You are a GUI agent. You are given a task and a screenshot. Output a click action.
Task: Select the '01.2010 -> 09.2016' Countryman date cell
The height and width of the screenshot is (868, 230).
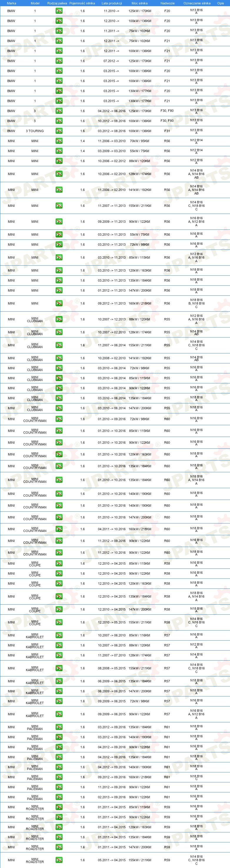pos(112,419)
